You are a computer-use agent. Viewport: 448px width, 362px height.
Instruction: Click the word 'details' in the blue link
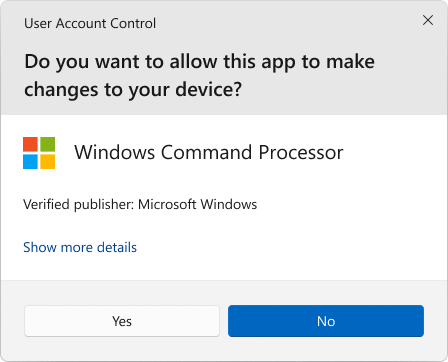click(117, 247)
